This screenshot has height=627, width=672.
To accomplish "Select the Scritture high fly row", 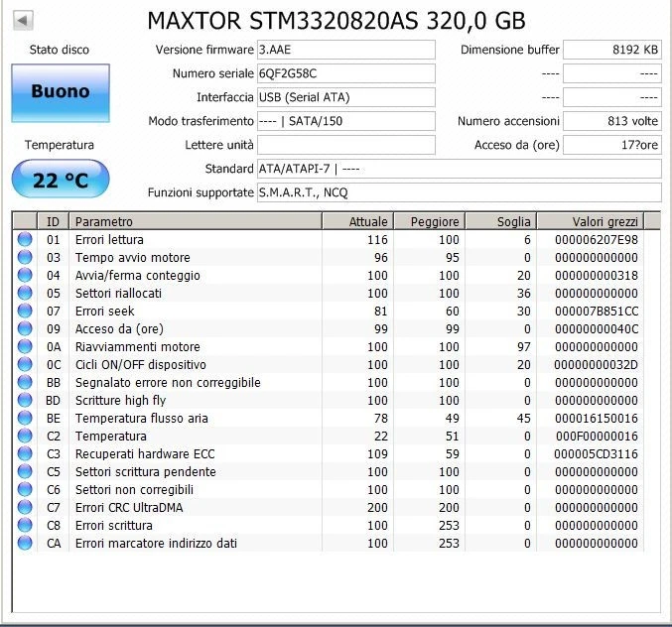I will (329, 400).
